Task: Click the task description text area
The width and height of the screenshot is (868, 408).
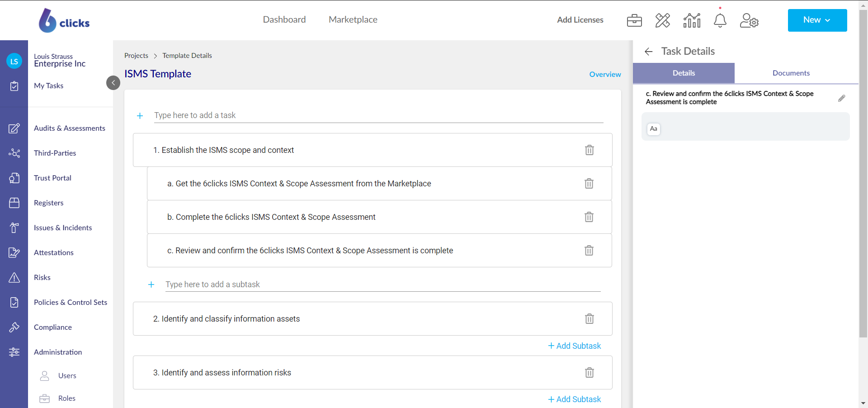Action: click(745, 127)
